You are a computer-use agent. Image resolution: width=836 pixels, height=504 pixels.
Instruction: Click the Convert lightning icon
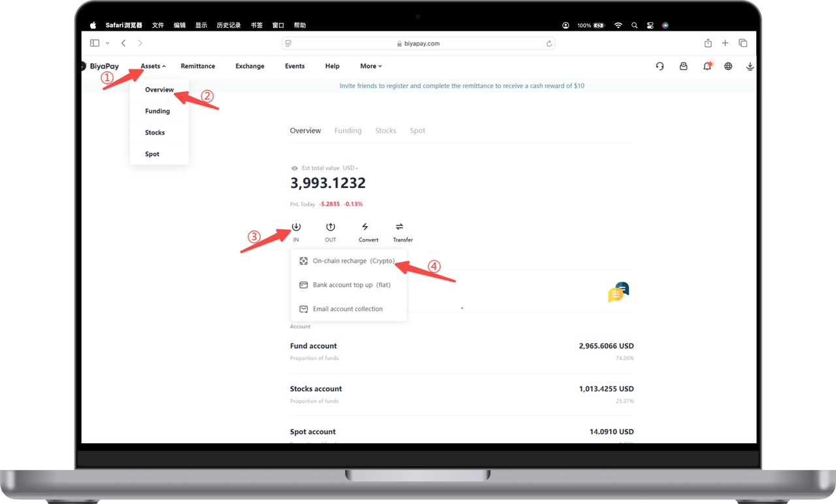pos(365,227)
